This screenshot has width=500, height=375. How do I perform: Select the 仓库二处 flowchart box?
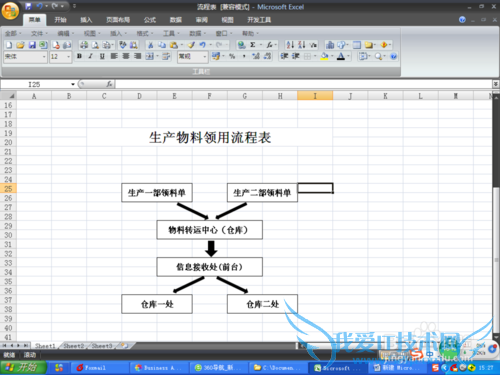coord(262,304)
